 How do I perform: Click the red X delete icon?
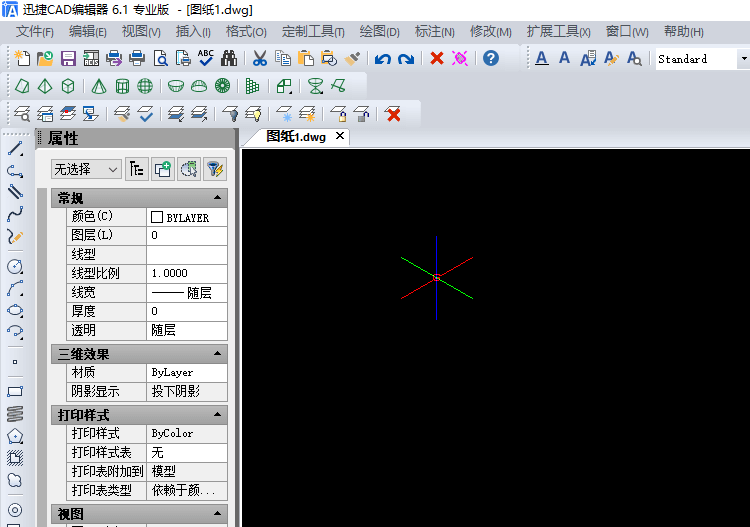point(437,58)
